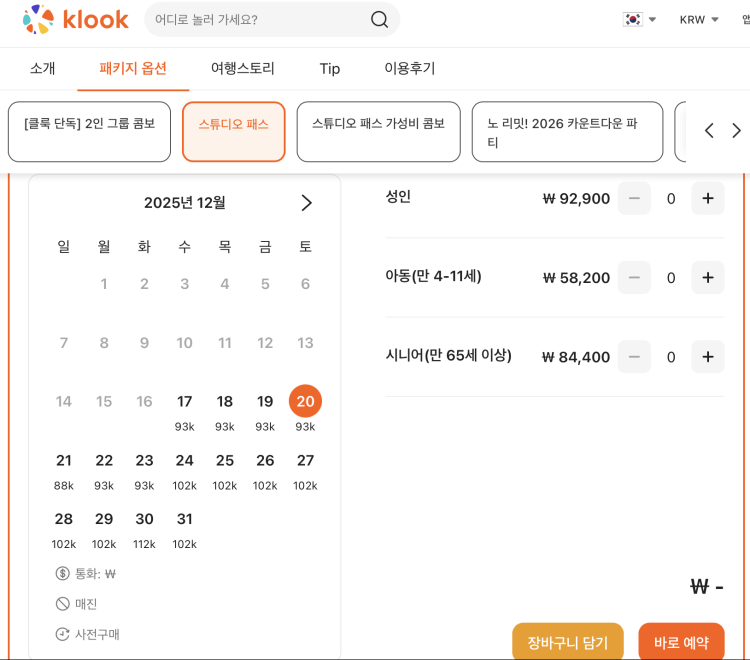750x660 pixels.
Task: Switch to the 이용후기 tab
Action: pos(409,69)
